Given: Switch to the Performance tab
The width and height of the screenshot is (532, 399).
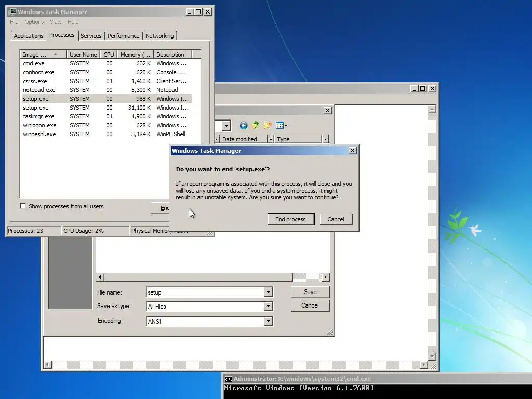Looking at the screenshot, I should coord(124,36).
